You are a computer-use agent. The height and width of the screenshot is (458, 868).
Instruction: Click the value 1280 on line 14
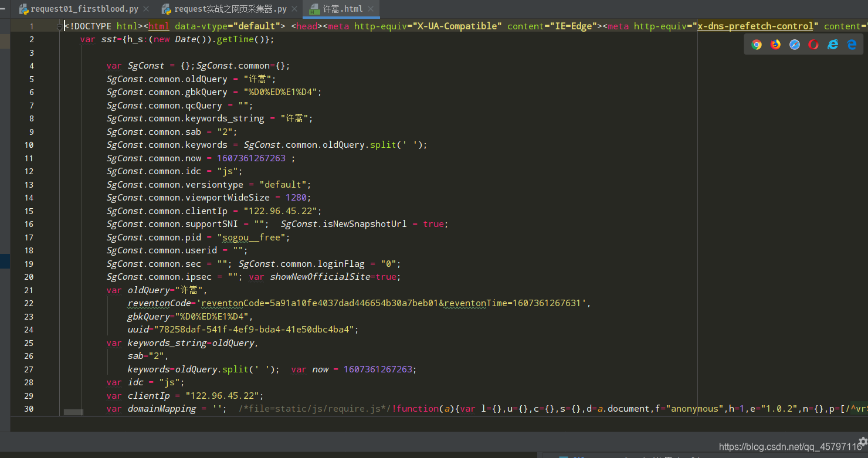click(296, 198)
